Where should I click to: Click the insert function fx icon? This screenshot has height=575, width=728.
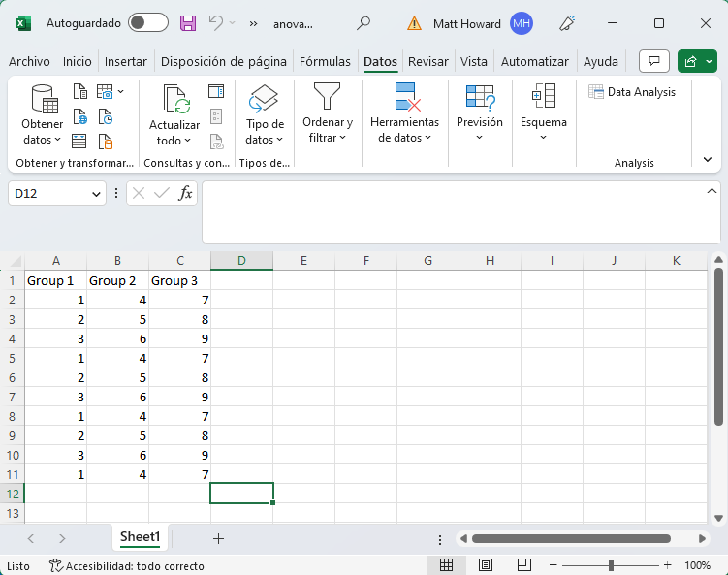pos(185,193)
